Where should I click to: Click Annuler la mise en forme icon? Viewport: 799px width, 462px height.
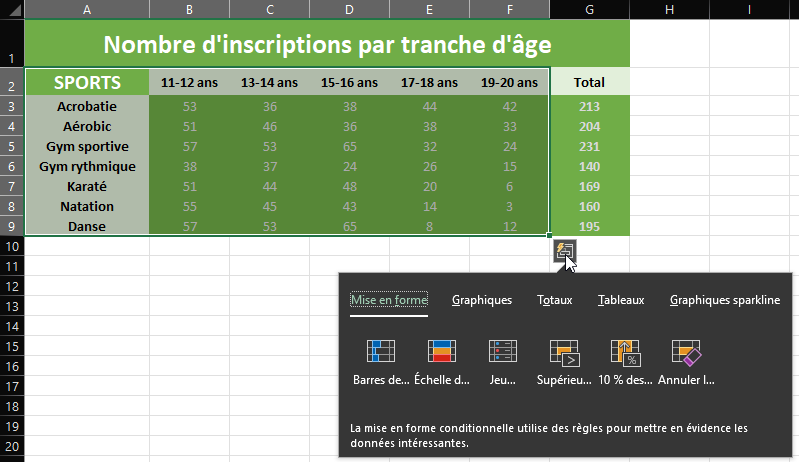686,360
